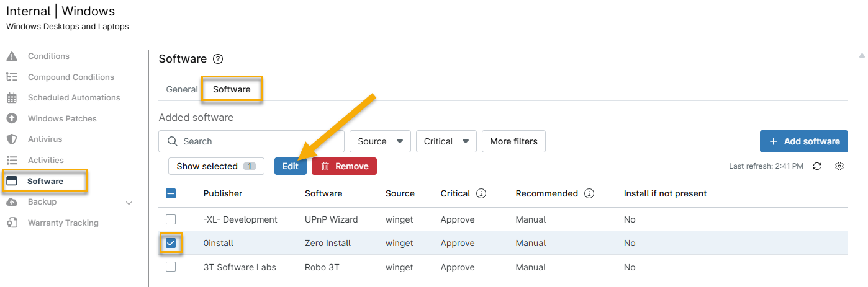
Task: Switch to the General tab
Action: pyautogui.click(x=182, y=89)
